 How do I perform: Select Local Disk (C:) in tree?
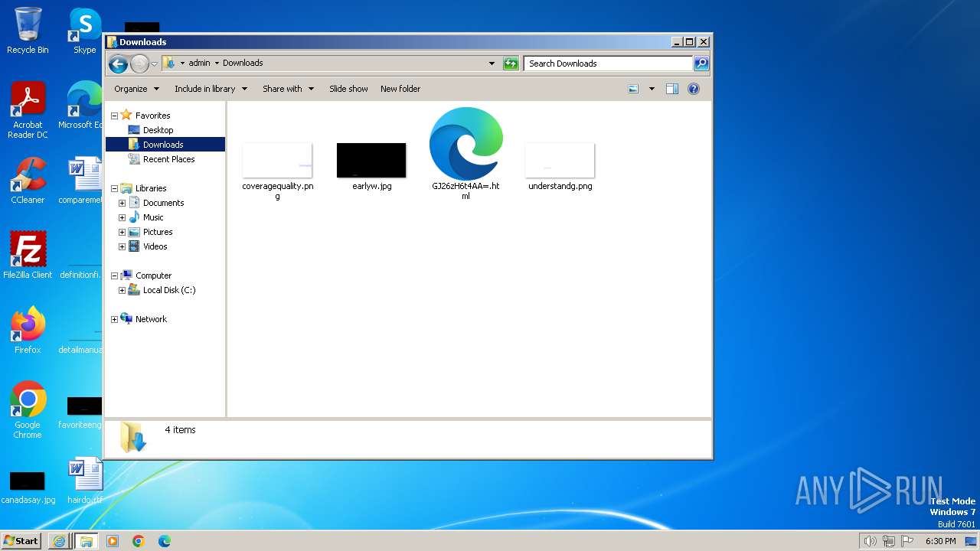tap(169, 290)
